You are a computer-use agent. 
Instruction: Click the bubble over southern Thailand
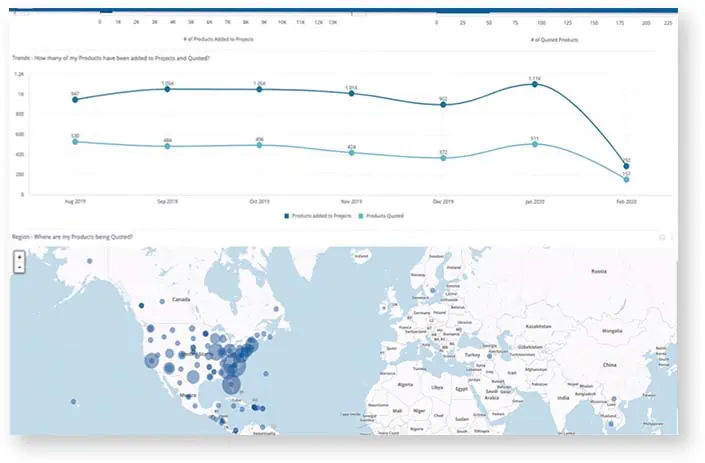611,424
